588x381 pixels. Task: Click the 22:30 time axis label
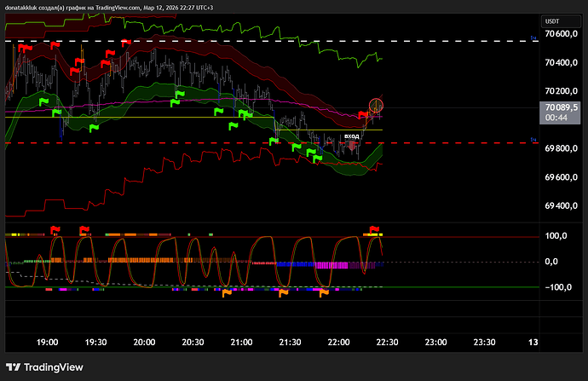click(x=387, y=342)
